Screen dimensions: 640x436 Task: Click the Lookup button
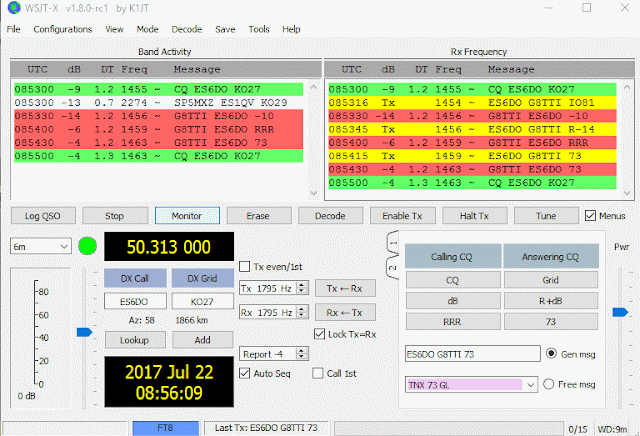(135, 340)
